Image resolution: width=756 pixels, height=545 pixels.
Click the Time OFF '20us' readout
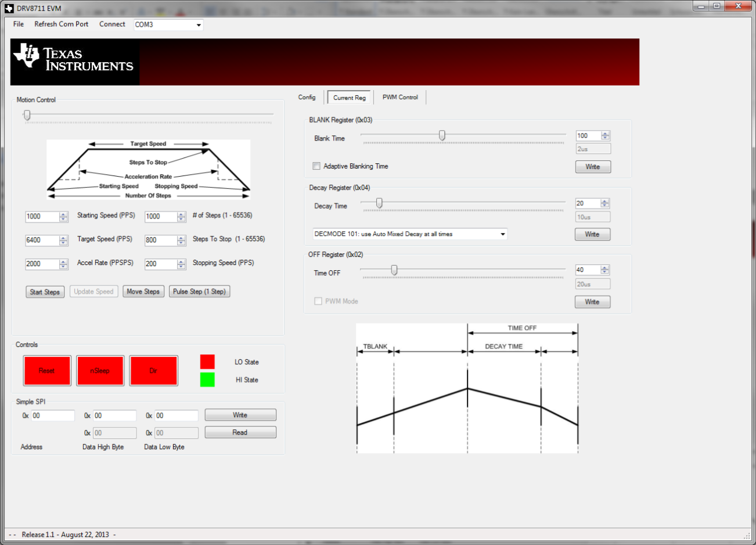click(593, 284)
